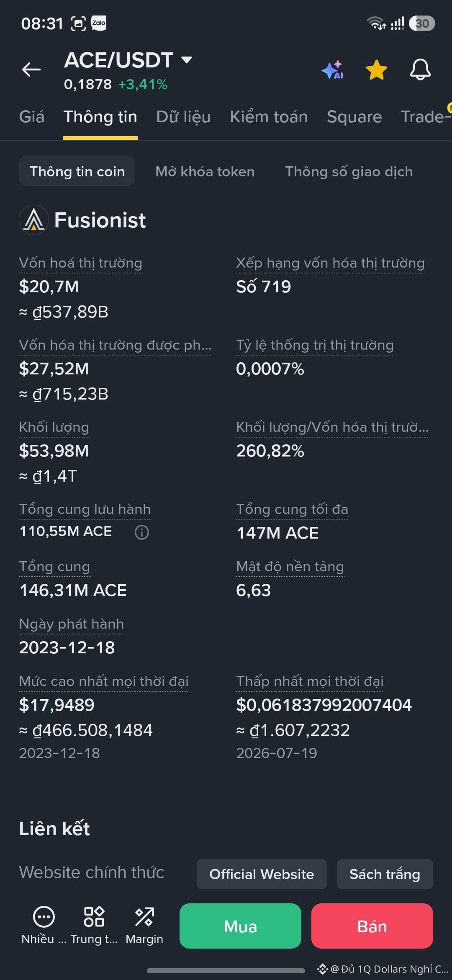Tap the green Mua button
452x980 pixels.
240,926
